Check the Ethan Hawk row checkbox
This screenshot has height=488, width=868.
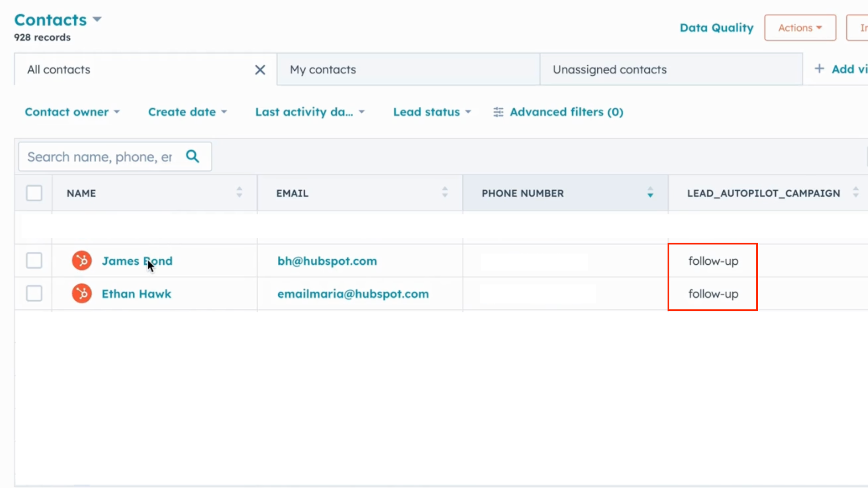[34, 294]
